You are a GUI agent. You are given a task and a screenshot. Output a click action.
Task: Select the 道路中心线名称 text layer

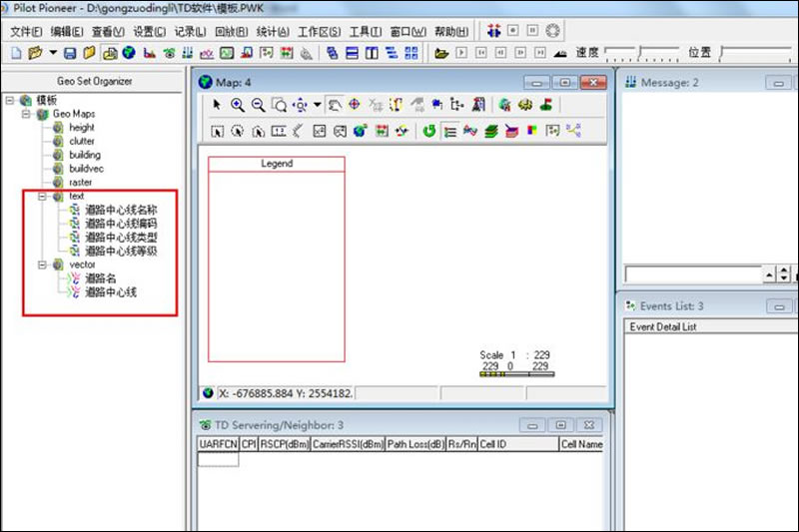pos(120,211)
